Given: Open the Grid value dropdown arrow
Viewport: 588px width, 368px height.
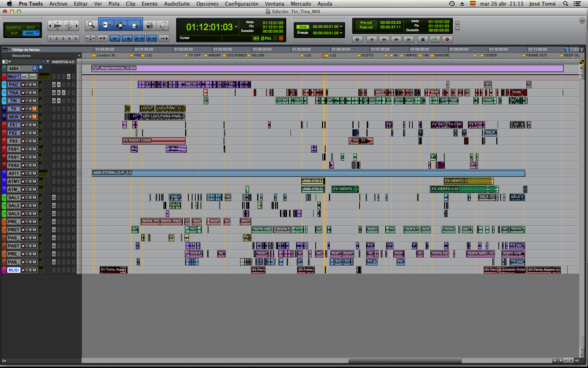Looking at the screenshot, I should click(341, 27).
